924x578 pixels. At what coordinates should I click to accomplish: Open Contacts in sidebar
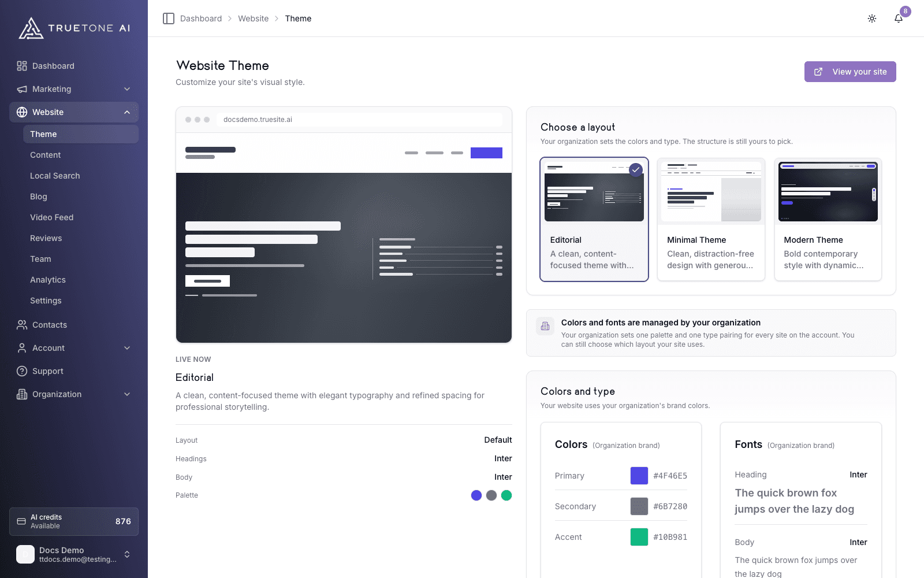(74, 325)
